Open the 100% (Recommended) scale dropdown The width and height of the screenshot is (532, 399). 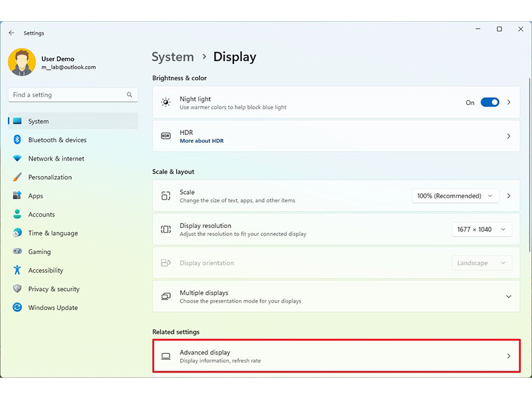click(x=456, y=196)
